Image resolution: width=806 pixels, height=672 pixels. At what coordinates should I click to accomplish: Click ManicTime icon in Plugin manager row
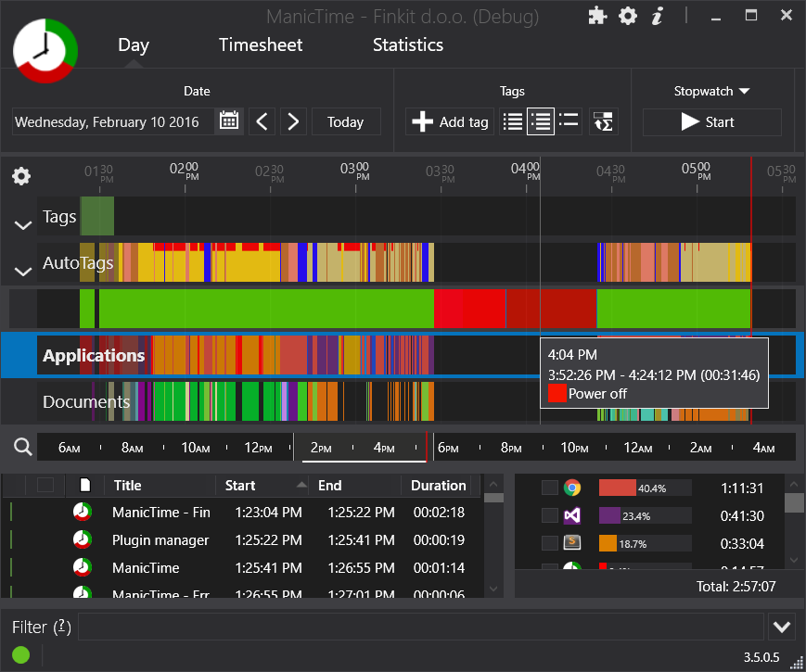point(83,540)
